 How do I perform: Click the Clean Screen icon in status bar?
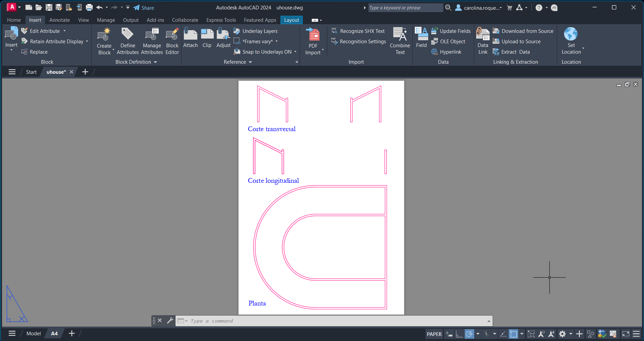click(x=626, y=334)
